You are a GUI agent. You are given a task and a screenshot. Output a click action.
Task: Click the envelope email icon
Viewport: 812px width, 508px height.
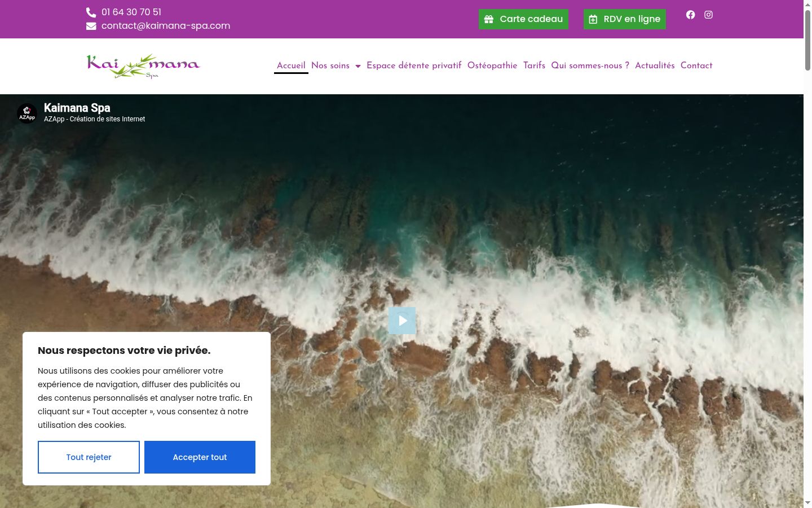coord(91,26)
